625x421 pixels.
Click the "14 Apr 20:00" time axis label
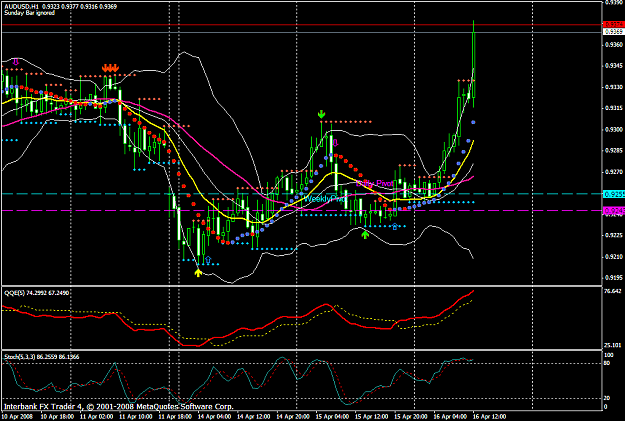click(293, 417)
